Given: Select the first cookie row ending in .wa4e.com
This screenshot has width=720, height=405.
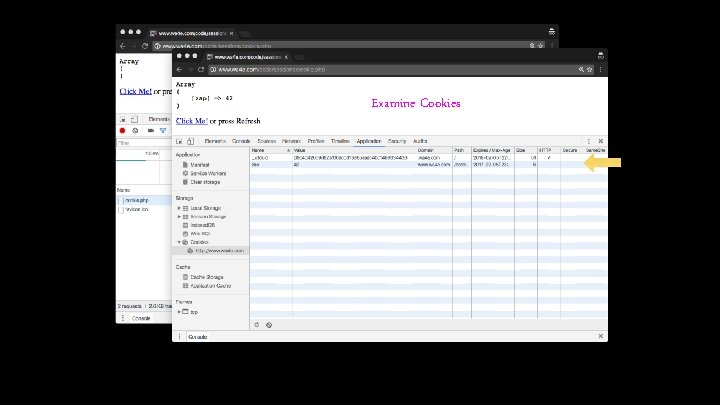Looking at the screenshot, I should coord(428,158).
